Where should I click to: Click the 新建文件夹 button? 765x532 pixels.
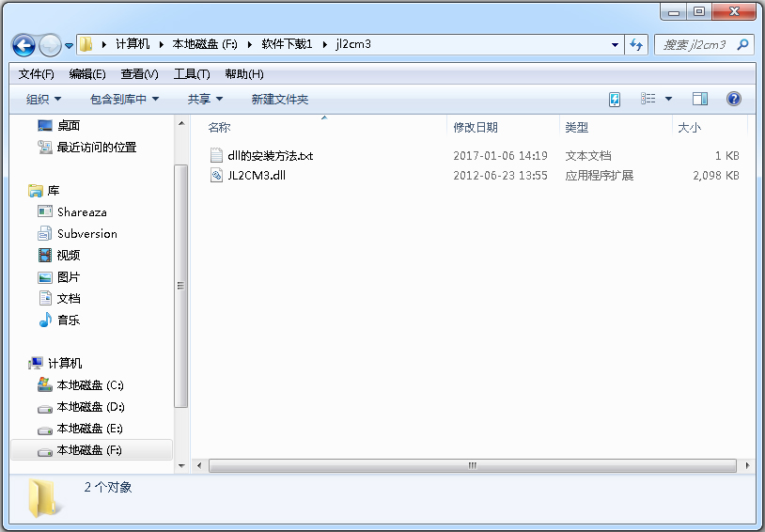click(x=279, y=99)
